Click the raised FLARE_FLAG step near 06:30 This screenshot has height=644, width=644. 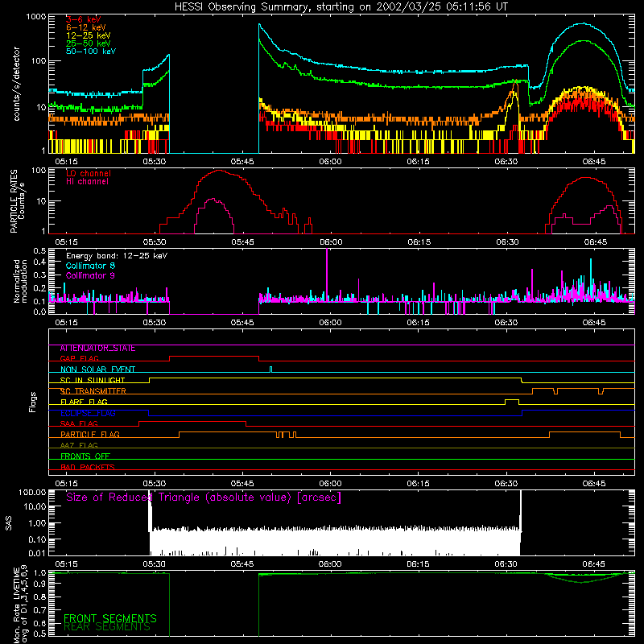(x=512, y=401)
